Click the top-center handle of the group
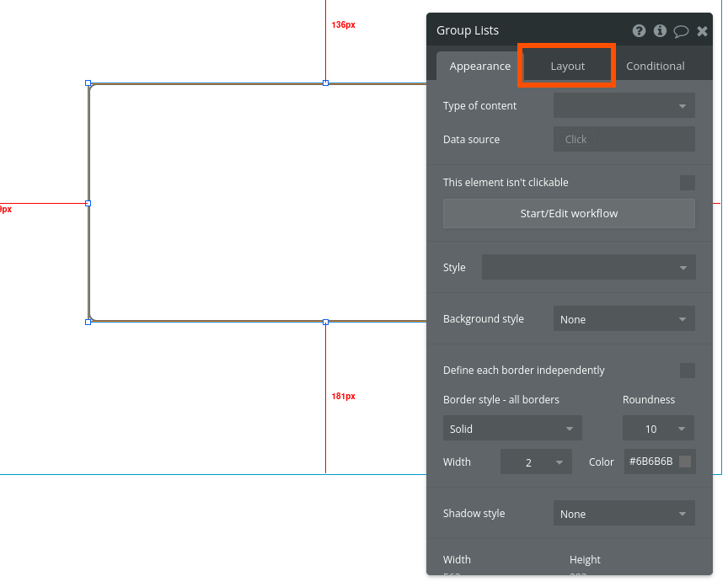The image size is (728, 587). (325, 83)
